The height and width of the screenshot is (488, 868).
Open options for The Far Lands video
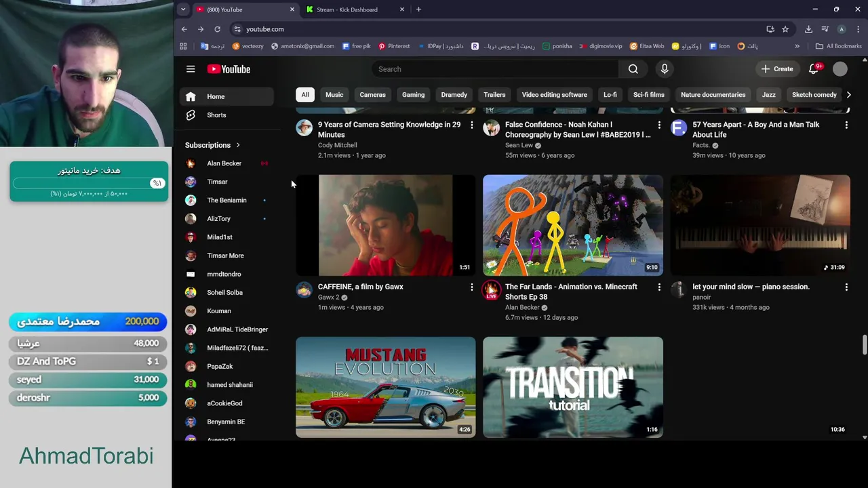pyautogui.click(x=659, y=287)
